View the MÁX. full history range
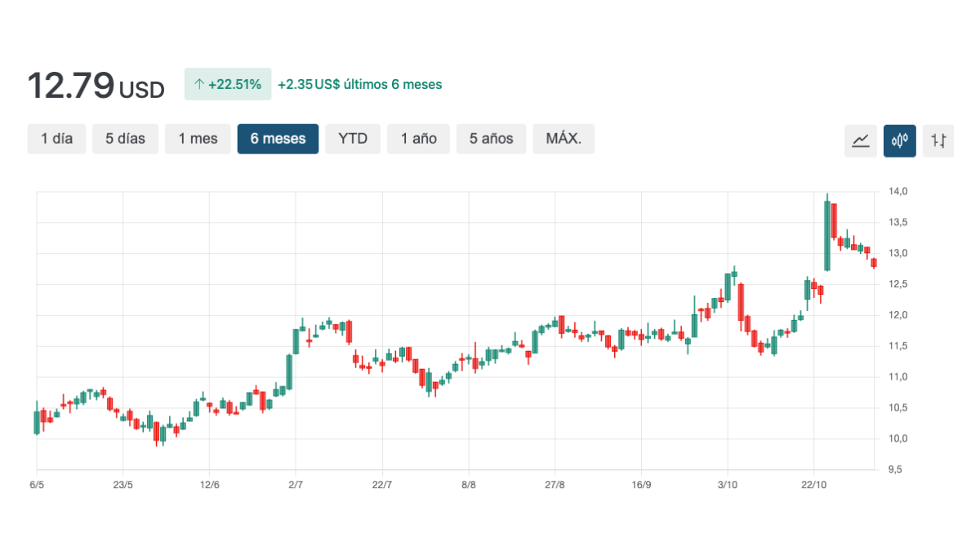The width and height of the screenshot is (980, 551). pos(563,139)
